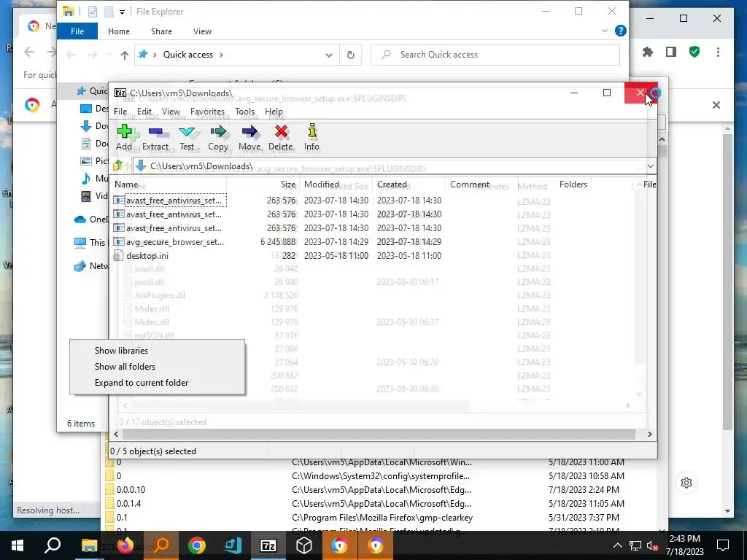Click the up arrow in File Explorer
This screenshot has width=747, height=560.
click(x=124, y=55)
